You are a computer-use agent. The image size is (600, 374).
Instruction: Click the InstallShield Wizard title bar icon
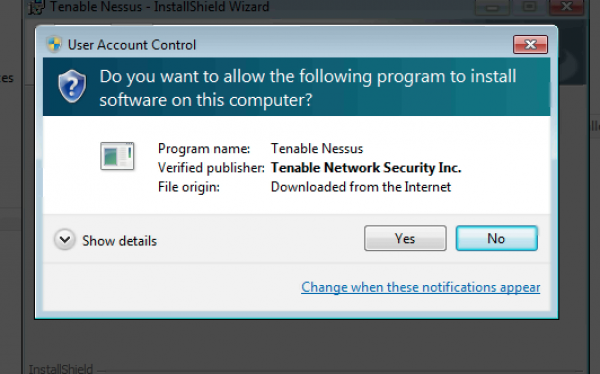pyautogui.click(x=37, y=7)
